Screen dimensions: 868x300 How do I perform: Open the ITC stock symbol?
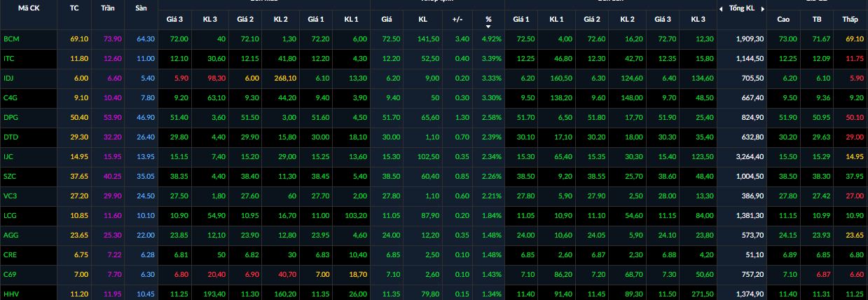coord(8,58)
